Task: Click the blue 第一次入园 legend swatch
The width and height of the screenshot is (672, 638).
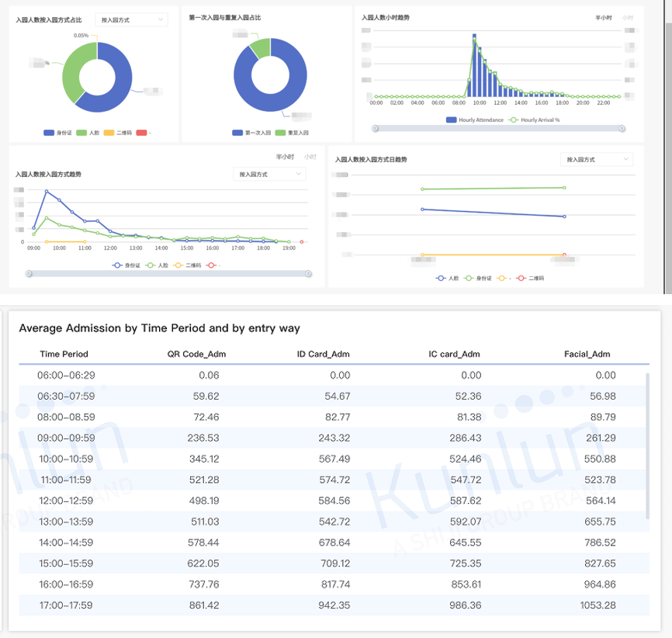Action: click(x=237, y=133)
